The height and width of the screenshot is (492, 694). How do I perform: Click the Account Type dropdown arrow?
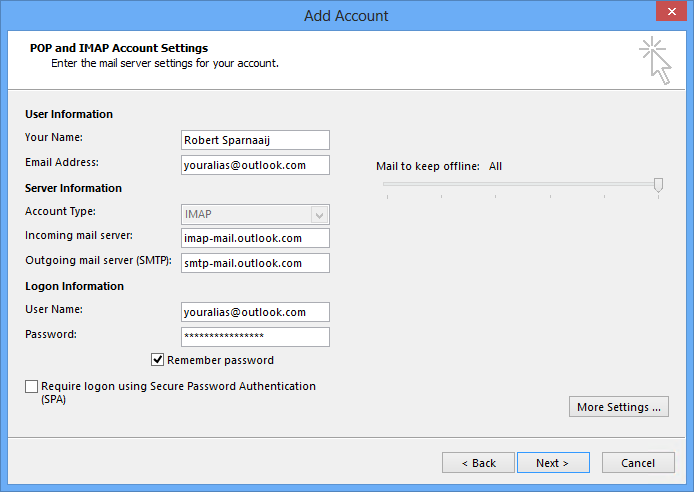(319, 215)
